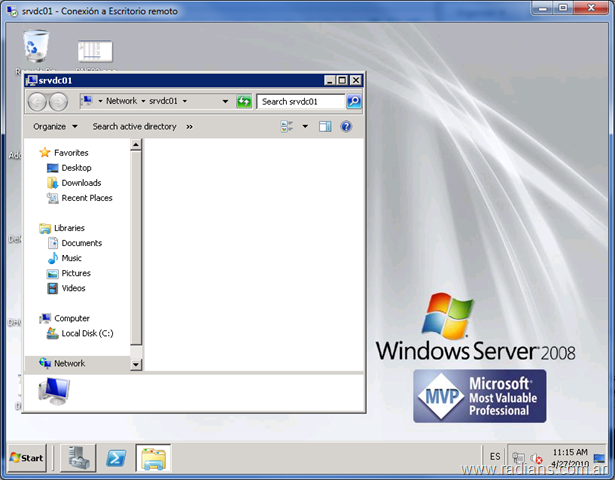Screen dimensions: 615x480
Task: Click the green Refresh button
Action: tap(244, 101)
